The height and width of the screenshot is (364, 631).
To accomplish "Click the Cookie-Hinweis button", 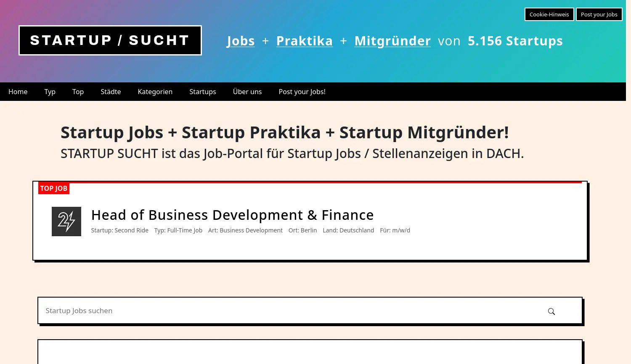I will (x=549, y=14).
